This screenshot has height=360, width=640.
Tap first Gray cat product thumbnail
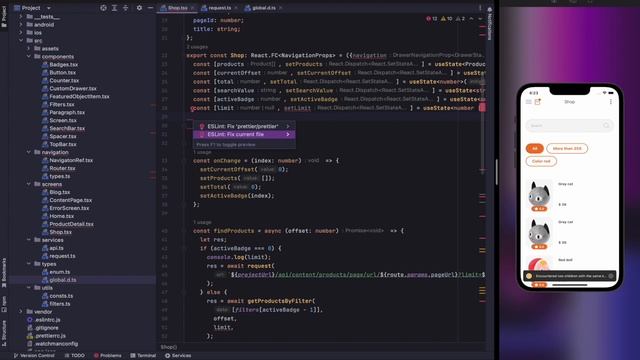coord(539,195)
